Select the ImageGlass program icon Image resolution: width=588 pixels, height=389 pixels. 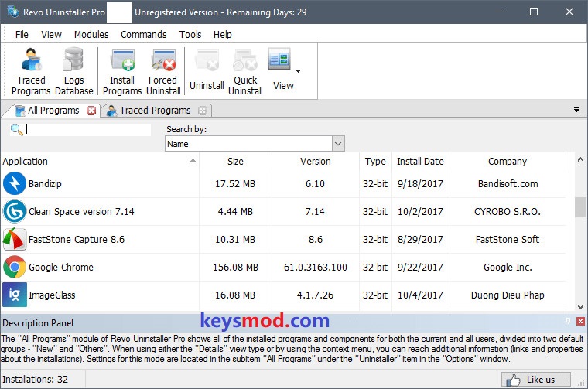14,295
